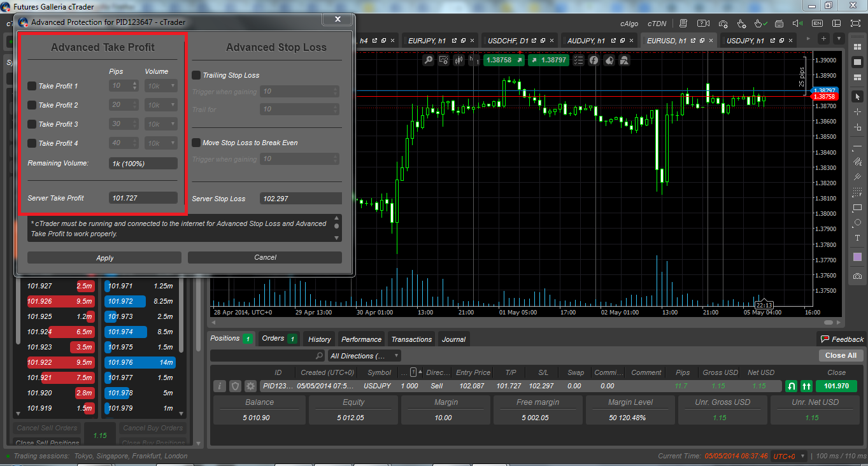This screenshot has height=466, width=868.
Task: Open the language EN selector icon
Action: tap(817, 24)
